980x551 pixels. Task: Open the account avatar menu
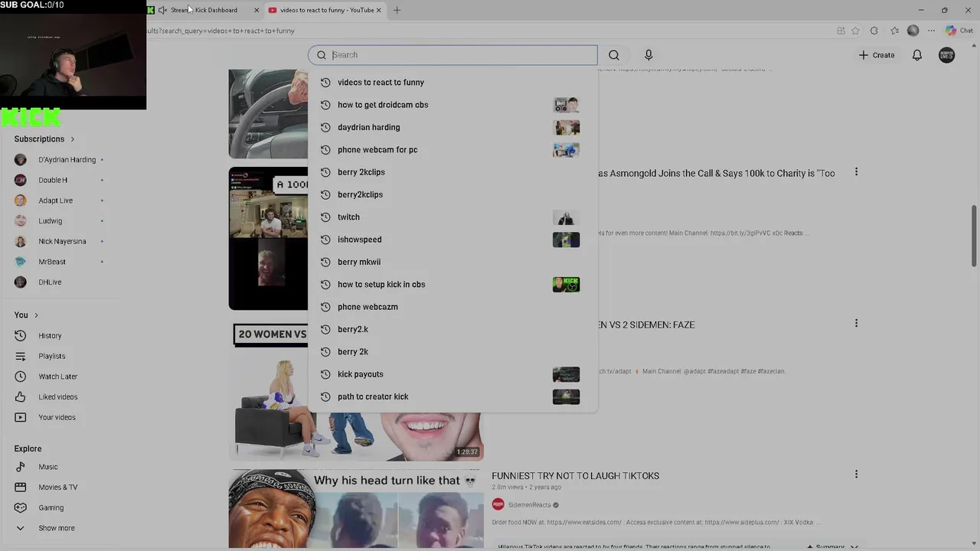point(947,55)
